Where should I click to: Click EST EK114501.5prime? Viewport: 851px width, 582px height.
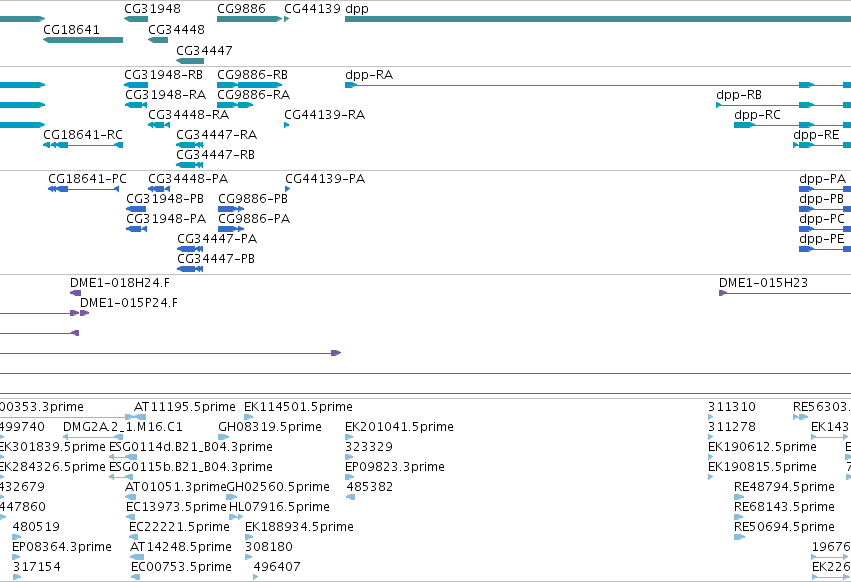(x=298, y=407)
